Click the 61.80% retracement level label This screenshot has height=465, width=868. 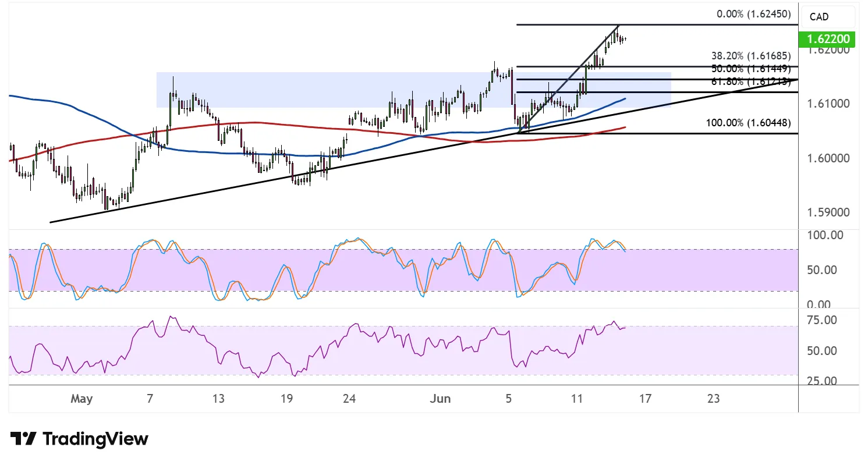tap(751, 81)
